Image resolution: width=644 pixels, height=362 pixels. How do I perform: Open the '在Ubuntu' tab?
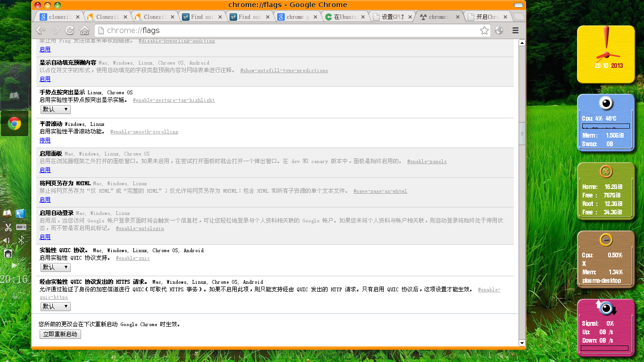[x=344, y=16]
